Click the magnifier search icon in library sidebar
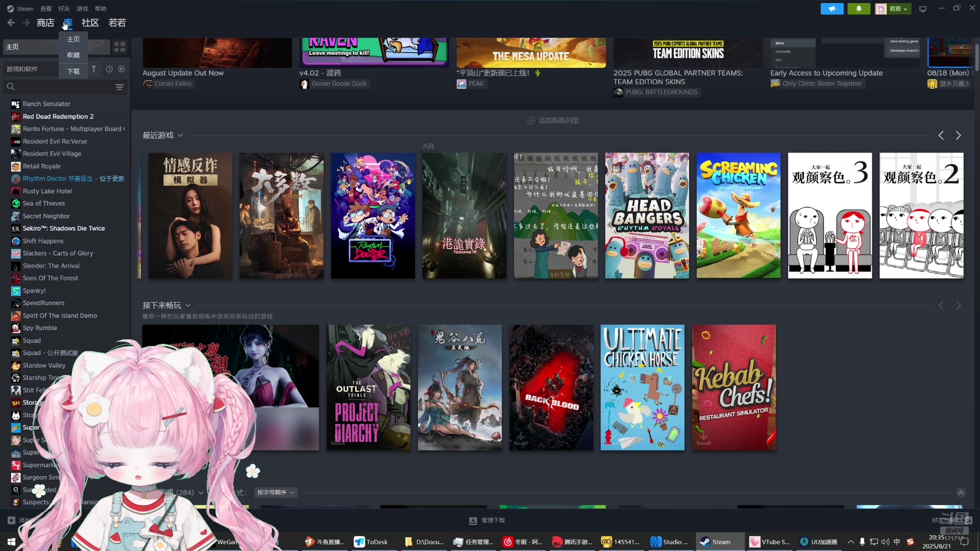The height and width of the screenshot is (551, 980). coord(11,87)
